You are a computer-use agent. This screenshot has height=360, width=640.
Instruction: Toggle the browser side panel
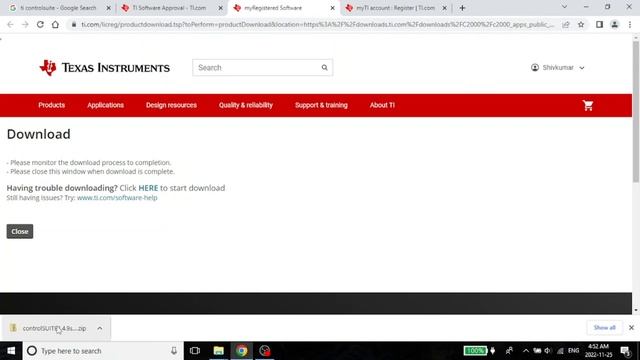(599, 24)
